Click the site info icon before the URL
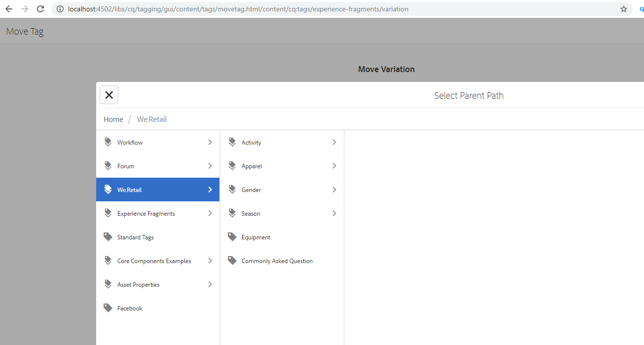The height and width of the screenshot is (345, 644). pos(59,8)
